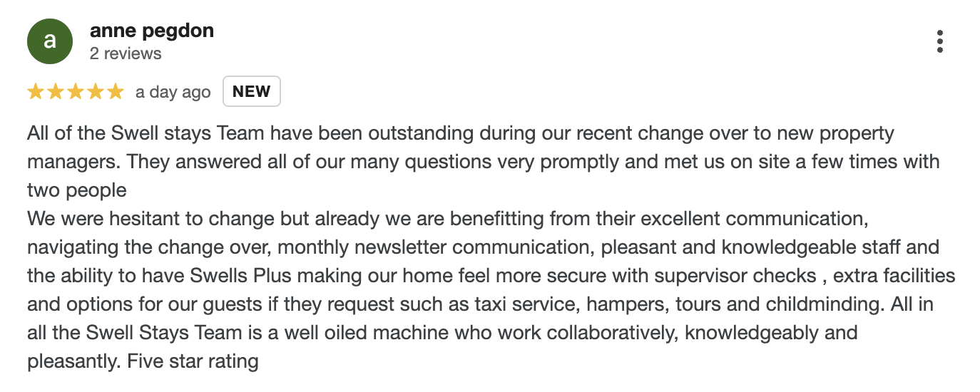This screenshot has height=392, width=980.
Task: Open the three-dot review options menu
Action: pos(940,41)
